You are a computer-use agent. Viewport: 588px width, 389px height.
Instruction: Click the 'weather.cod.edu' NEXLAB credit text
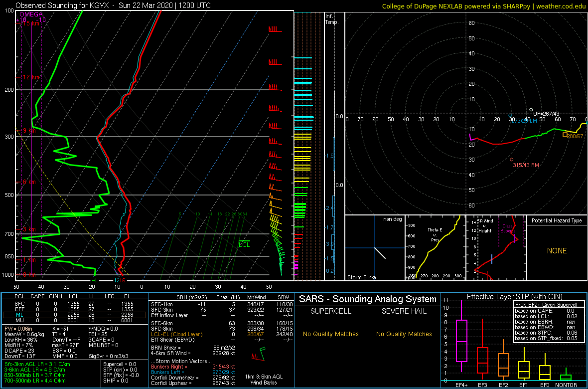click(562, 5)
